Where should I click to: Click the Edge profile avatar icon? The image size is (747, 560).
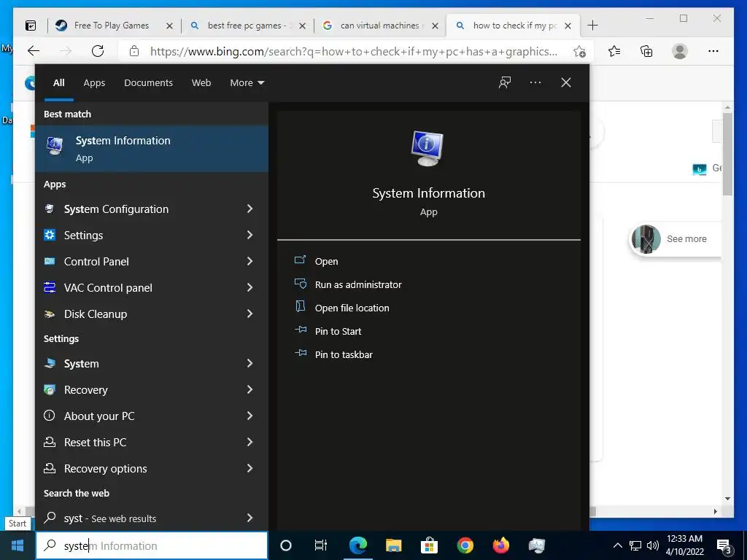tap(680, 51)
